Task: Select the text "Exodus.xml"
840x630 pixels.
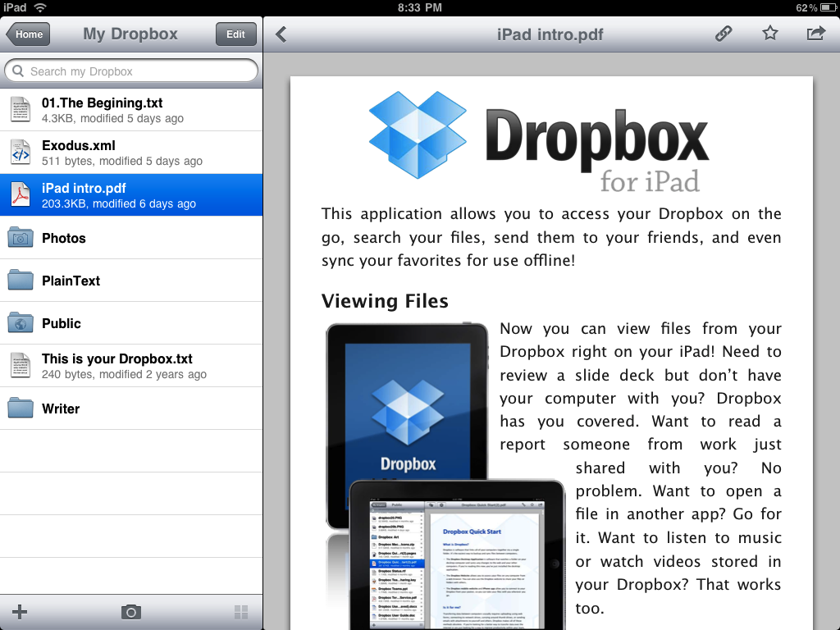Action: [x=78, y=146]
